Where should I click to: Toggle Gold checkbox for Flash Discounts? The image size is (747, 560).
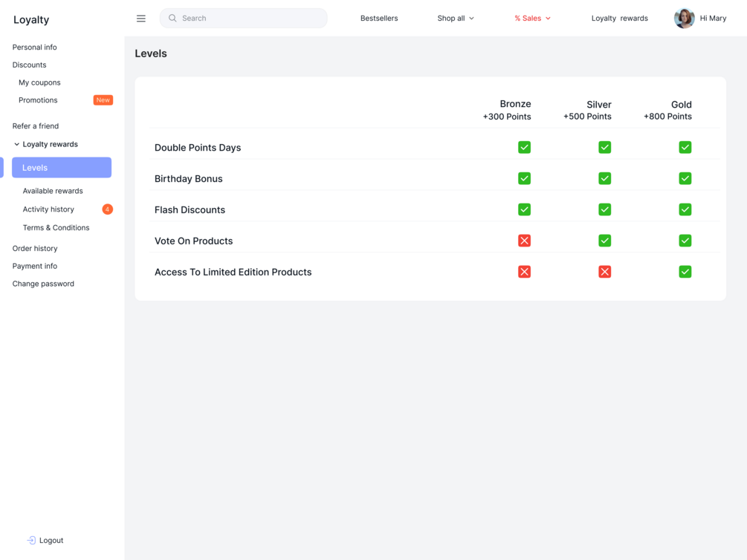point(685,210)
